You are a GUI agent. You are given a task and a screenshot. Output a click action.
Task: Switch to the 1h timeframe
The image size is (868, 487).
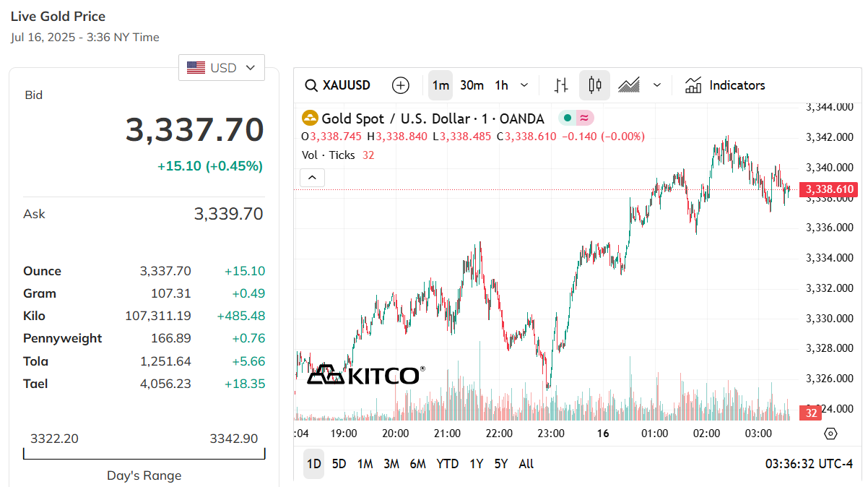[x=501, y=85]
